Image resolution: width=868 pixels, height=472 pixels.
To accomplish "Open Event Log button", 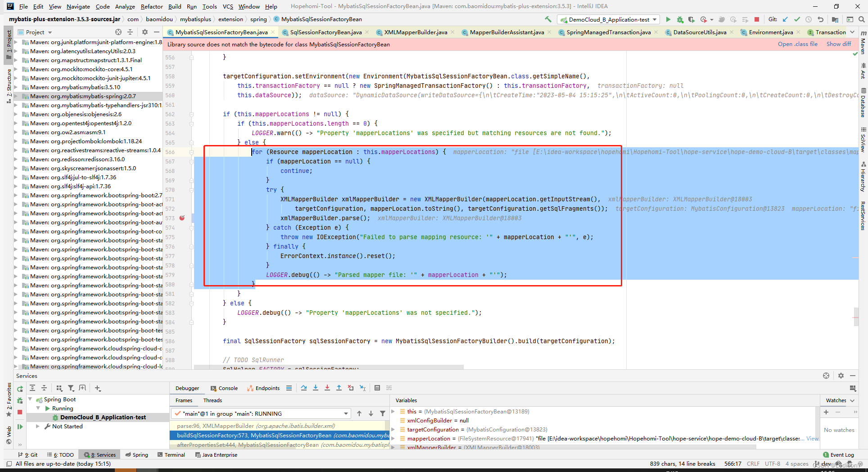I will [x=838, y=455].
